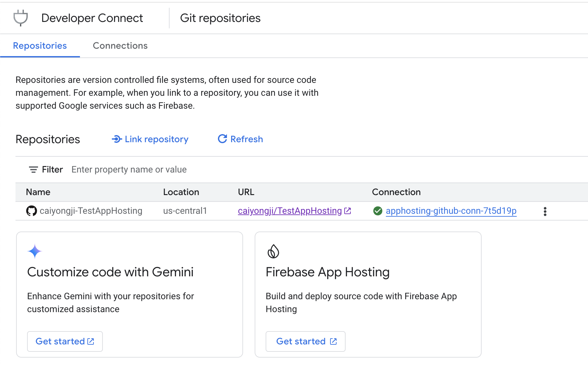Click the Customize code with Gemini heading
This screenshot has height=365, width=588.
[110, 272]
